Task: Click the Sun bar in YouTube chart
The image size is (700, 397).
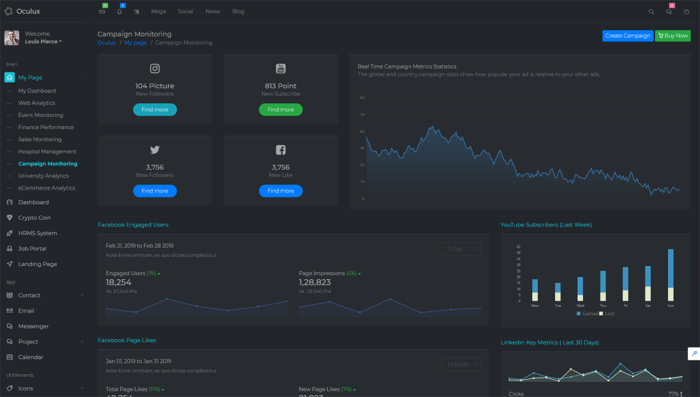Action: [x=671, y=275]
